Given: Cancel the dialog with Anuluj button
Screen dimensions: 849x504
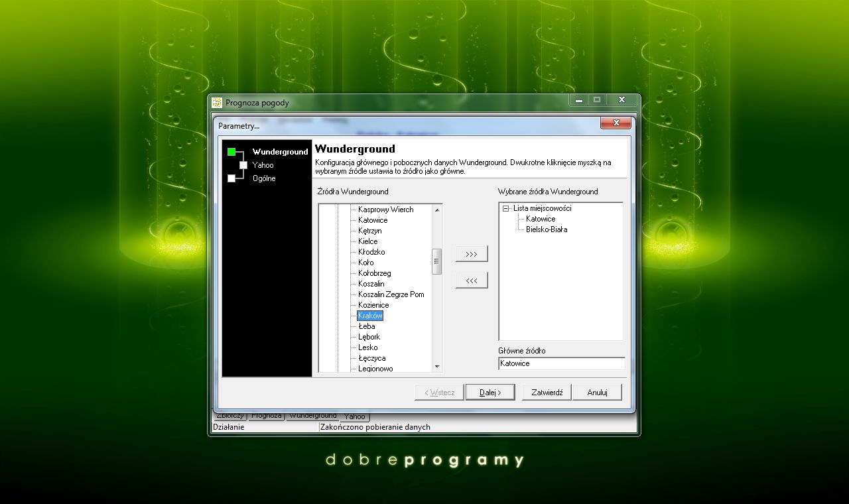Looking at the screenshot, I should point(597,393).
